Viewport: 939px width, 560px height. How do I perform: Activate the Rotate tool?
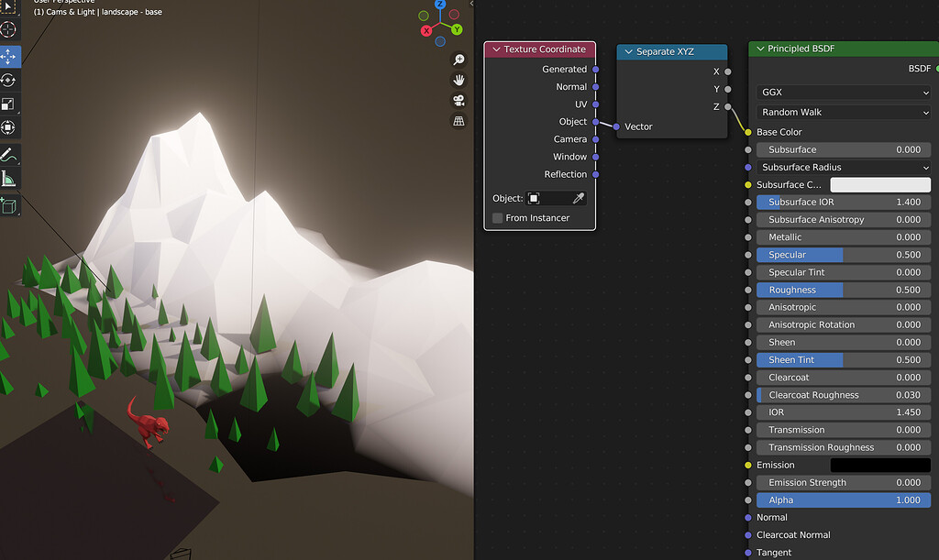8,80
